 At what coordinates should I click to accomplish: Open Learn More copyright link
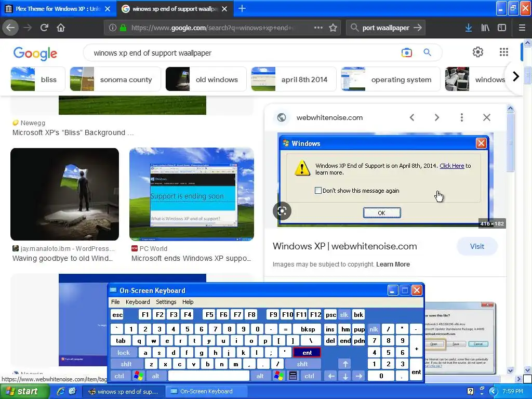tap(393, 264)
